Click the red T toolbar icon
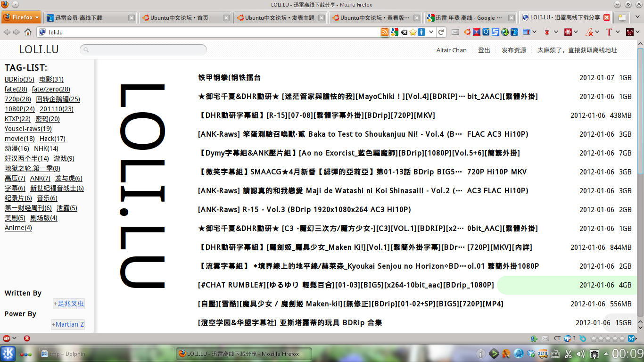This screenshot has width=644, height=362. [609, 32]
